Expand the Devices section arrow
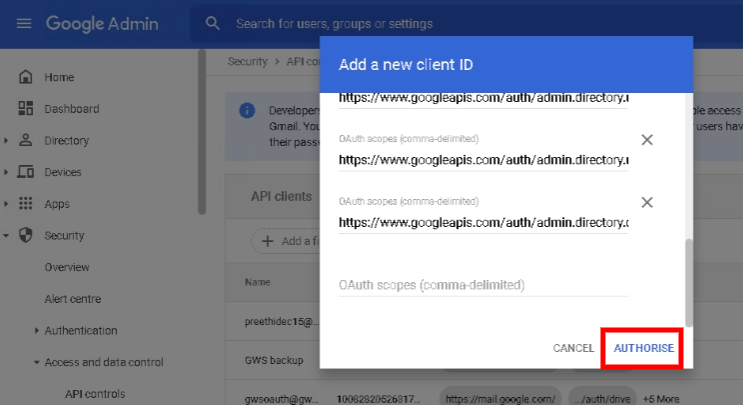This screenshot has width=743, height=405. [x=6, y=172]
